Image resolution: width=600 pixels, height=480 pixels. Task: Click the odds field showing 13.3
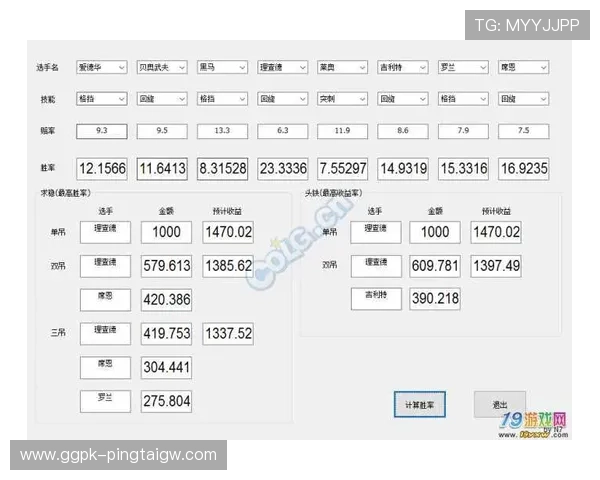point(222,131)
